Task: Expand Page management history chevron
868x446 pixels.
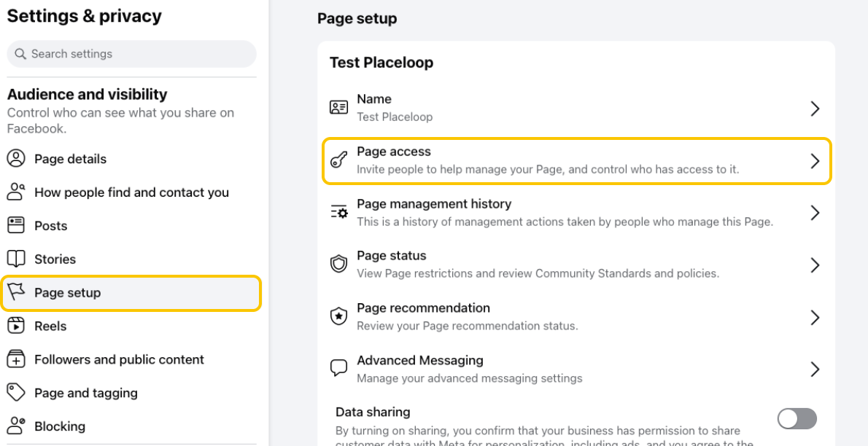Action: click(x=815, y=213)
